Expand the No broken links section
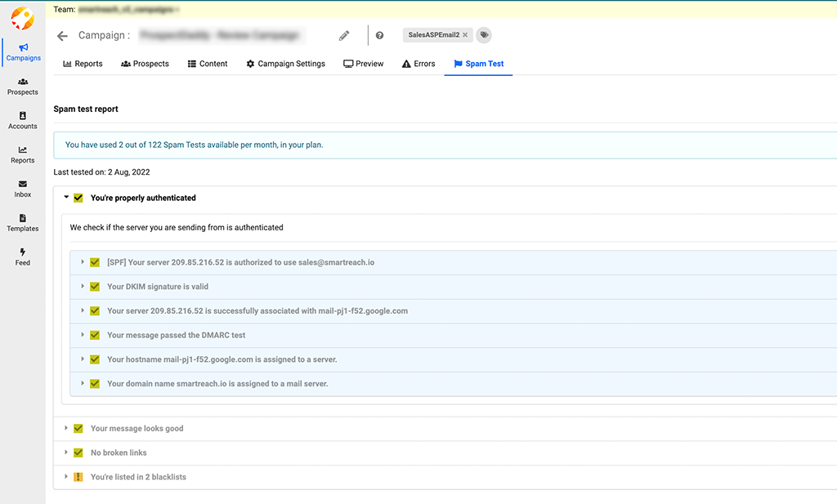Viewport: 837px width, 504px height. [65, 453]
